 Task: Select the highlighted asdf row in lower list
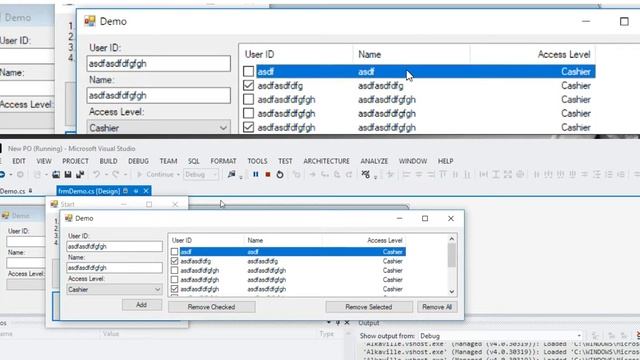(x=293, y=252)
